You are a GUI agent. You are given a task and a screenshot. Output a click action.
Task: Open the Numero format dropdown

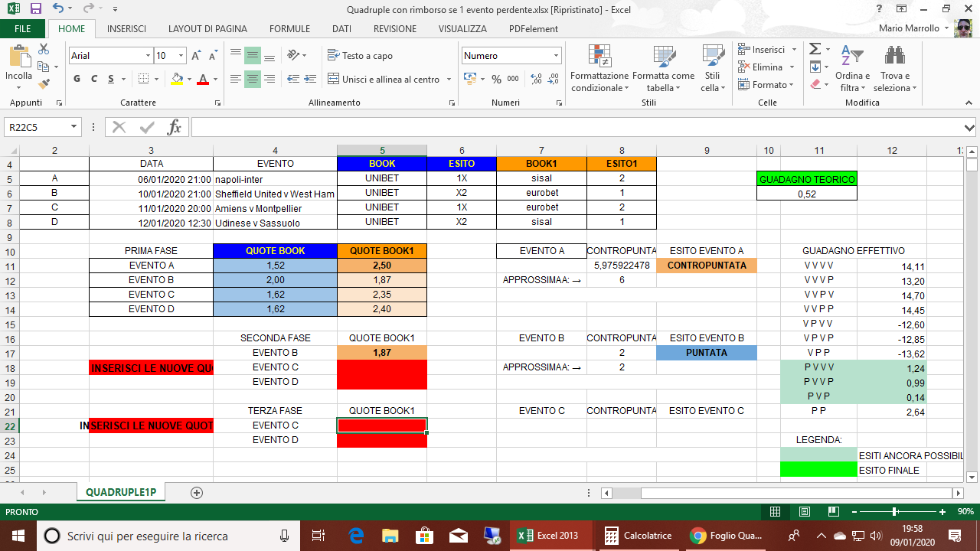pyautogui.click(x=557, y=56)
